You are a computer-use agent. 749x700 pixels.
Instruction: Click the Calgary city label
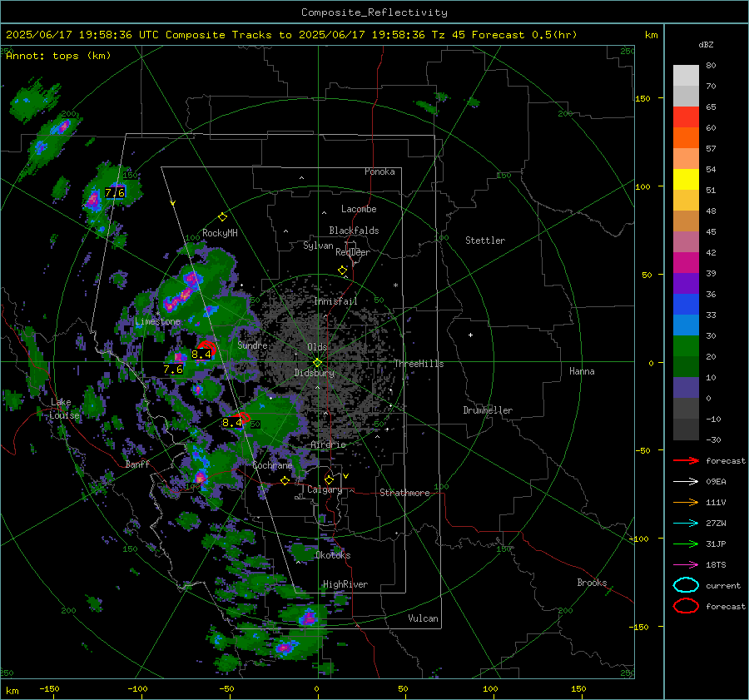[325, 489]
